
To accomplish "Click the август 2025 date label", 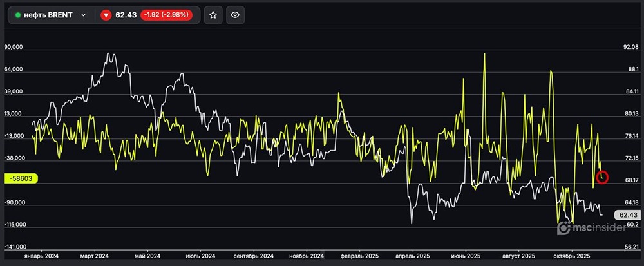I will point(518,256).
